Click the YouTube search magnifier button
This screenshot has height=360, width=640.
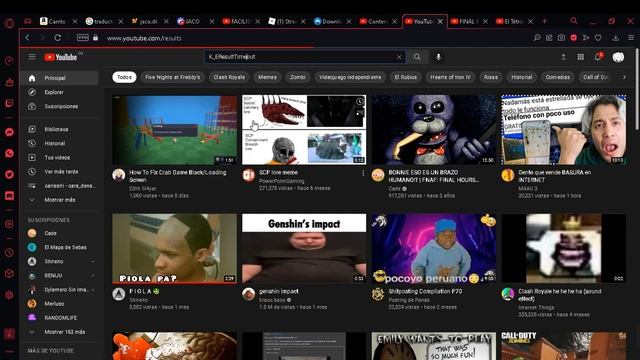[x=417, y=57]
